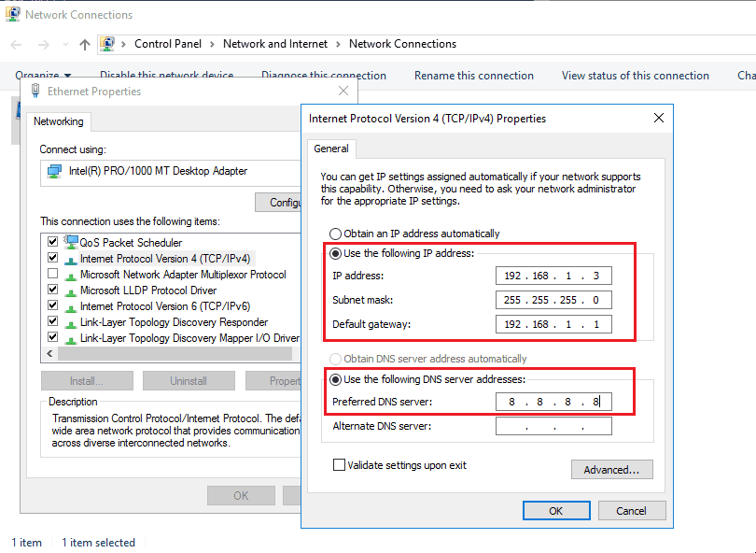Go up one folder level arrow
This screenshot has height=553, width=756.
(85, 45)
